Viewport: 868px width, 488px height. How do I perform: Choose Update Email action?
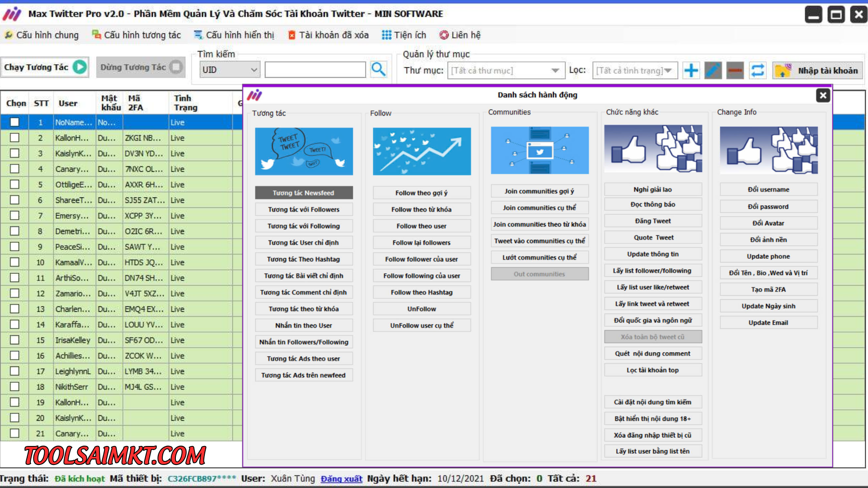(769, 323)
